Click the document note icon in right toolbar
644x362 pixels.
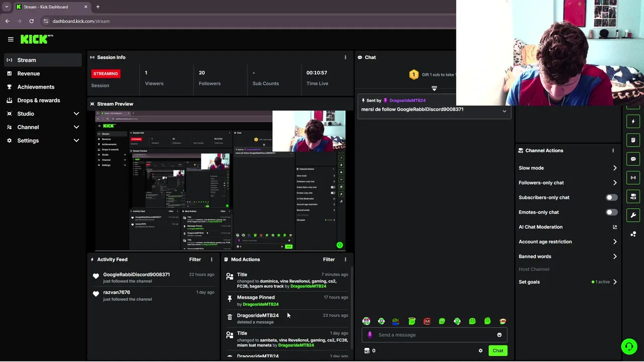pos(633,140)
